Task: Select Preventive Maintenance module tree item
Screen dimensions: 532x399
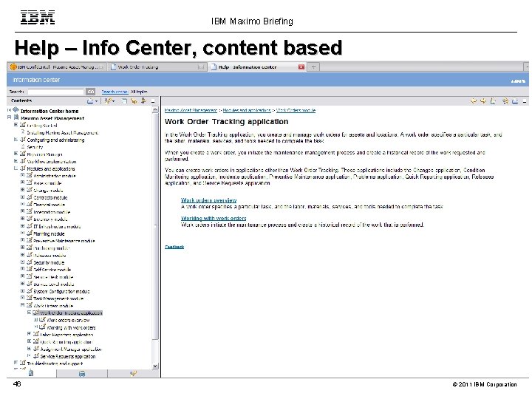Action: (x=64, y=241)
